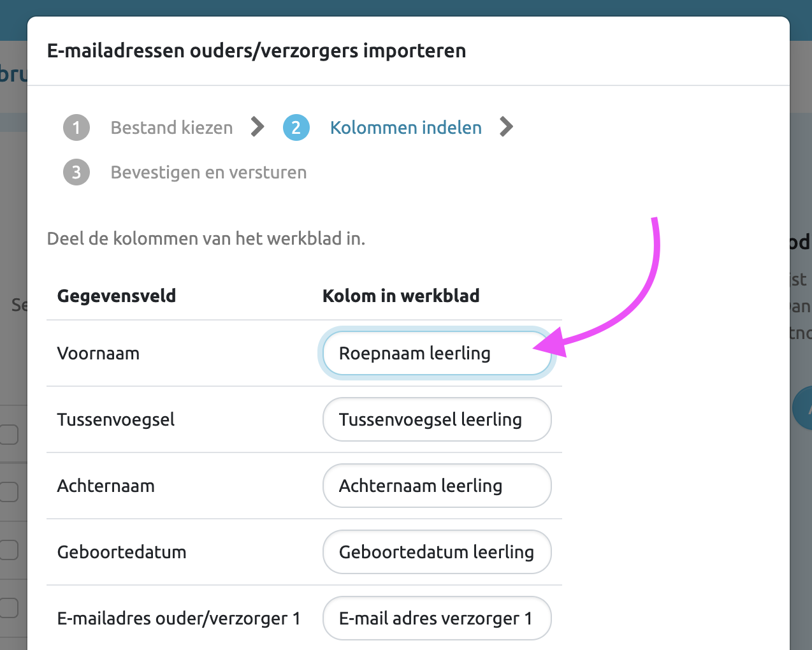Tick the topmost checkbox behind the dialog
The height and width of the screenshot is (650, 812).
9,435
